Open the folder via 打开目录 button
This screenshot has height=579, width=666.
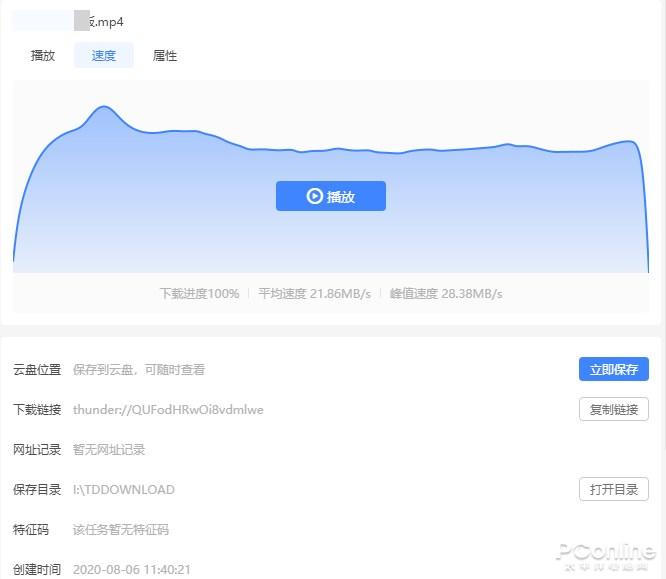[x=614, y=489]
